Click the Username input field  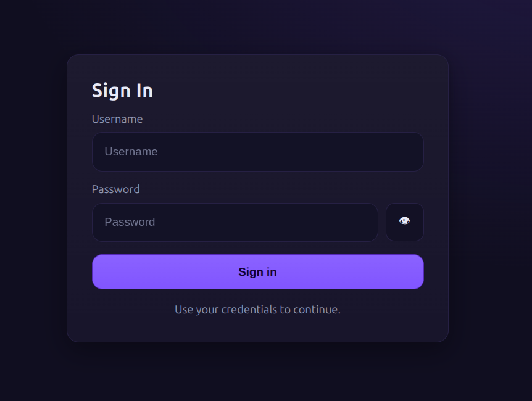point(257,152)
